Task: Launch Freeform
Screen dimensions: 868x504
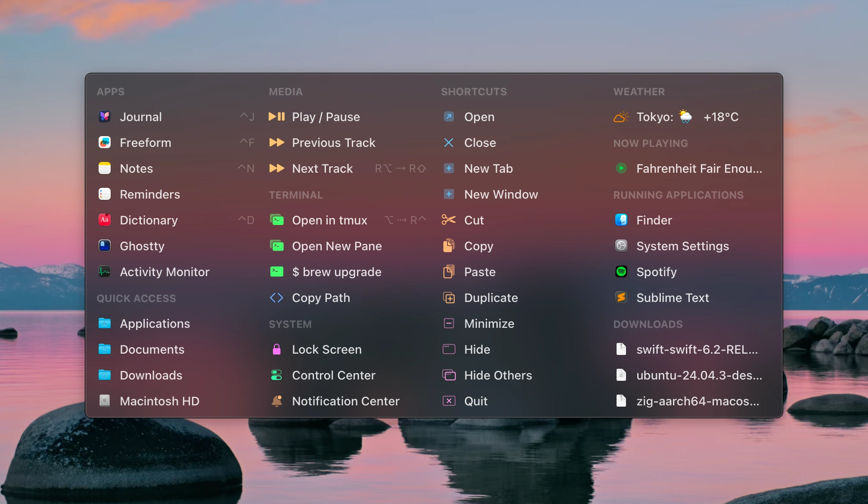Action: (x=146, y=143)
